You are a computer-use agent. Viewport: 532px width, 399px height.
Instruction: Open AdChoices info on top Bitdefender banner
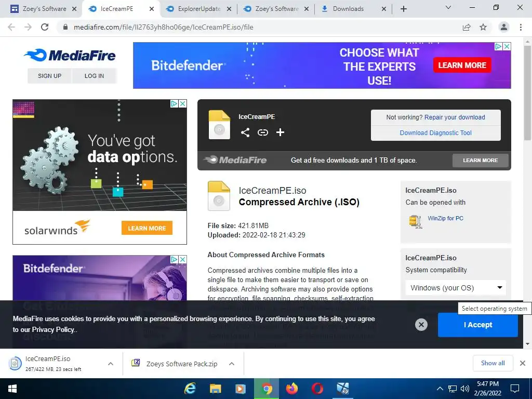click(498, 46)
